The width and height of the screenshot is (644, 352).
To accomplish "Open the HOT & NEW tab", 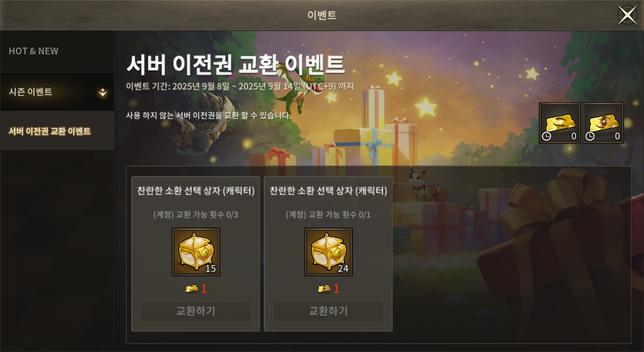I will pos(57,51).
